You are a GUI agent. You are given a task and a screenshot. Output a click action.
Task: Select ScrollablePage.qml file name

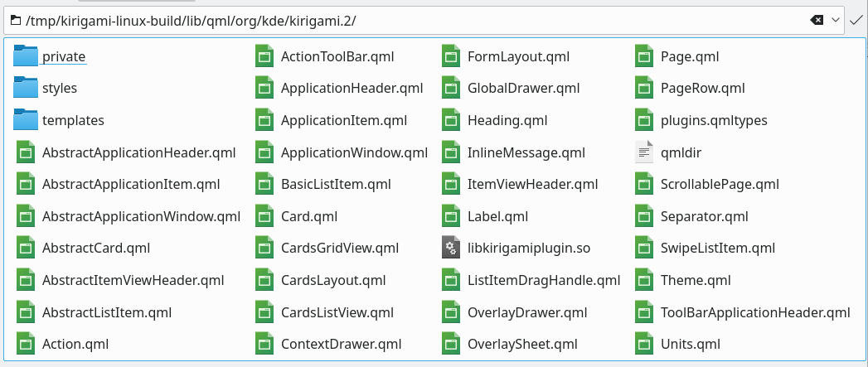(720, 185)
